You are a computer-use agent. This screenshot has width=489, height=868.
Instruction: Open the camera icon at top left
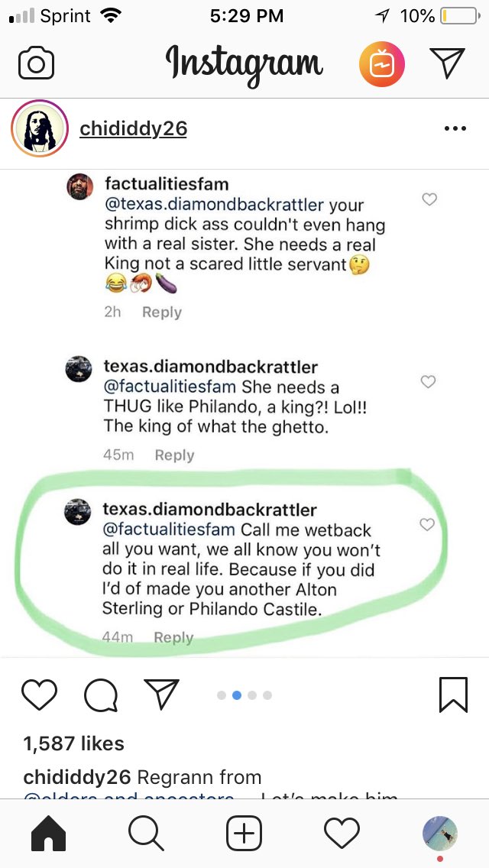[x=36, y=63]
